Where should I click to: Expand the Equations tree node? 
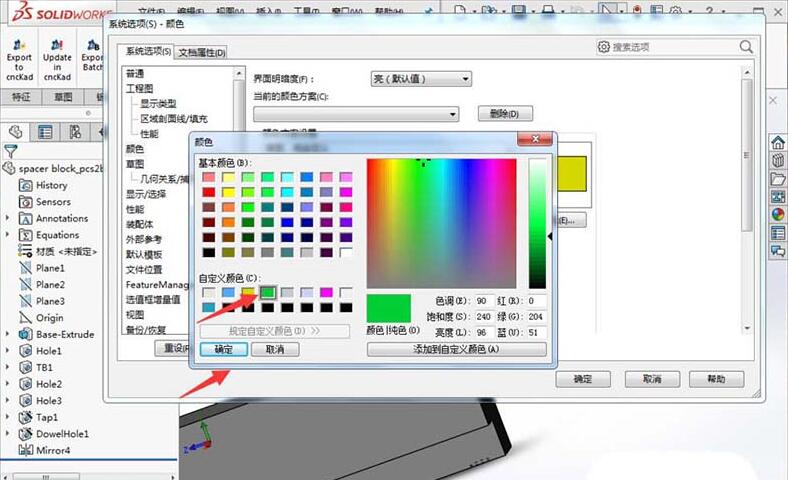tap(8, 235)
